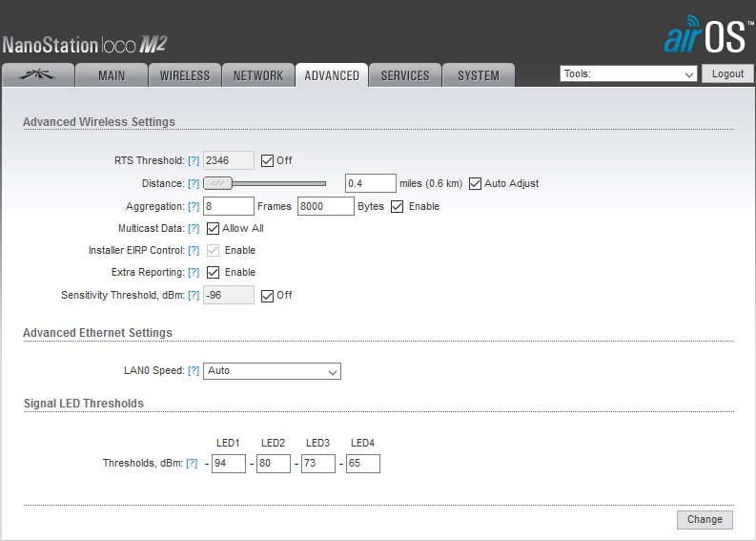756x541 pixels.
Task: Toggle the RTS Threshold Off checkbox
Action: point(267,161)
